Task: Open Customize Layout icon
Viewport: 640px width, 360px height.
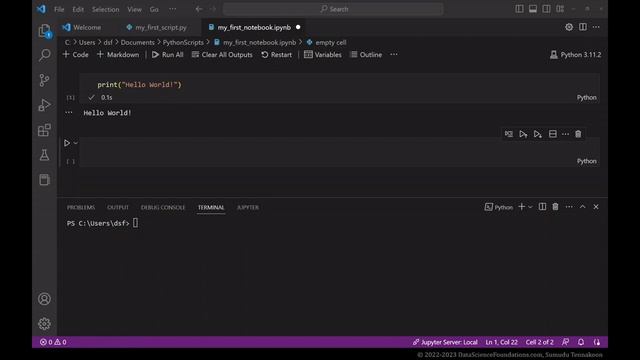Action: click(560, 9)
